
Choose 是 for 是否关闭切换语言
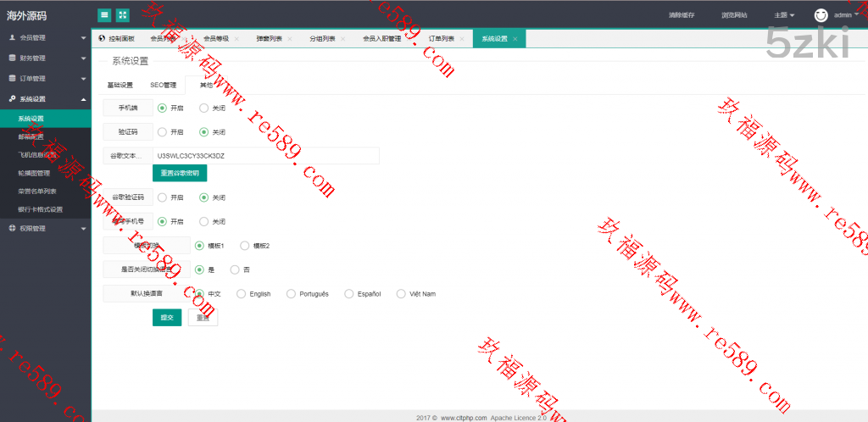(199, 270)
